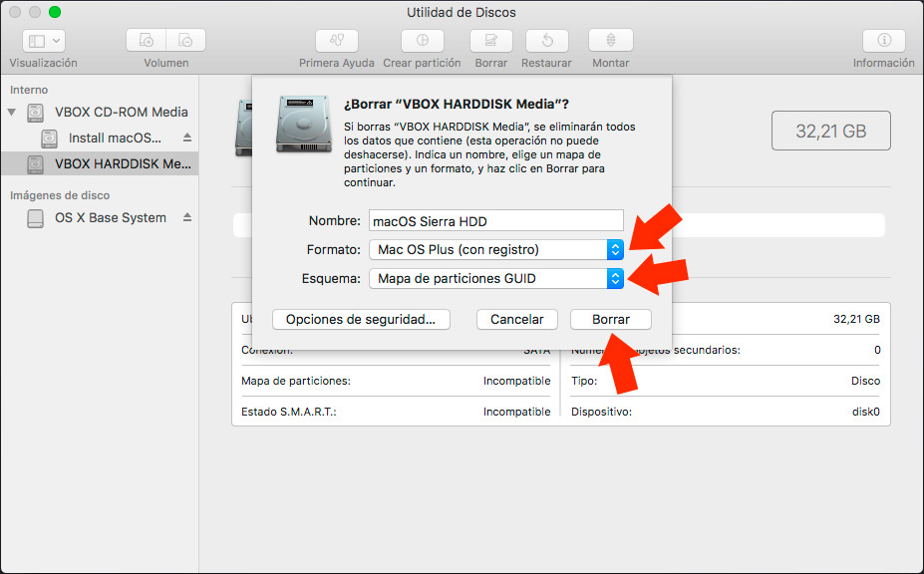Open the Esquema dropdown
This screenshot has height=574, width=924.
tap(496, 279)
